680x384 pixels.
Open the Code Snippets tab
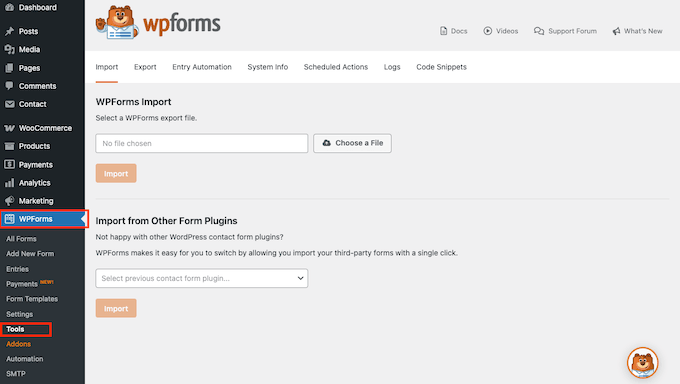[x=441, y=67]
